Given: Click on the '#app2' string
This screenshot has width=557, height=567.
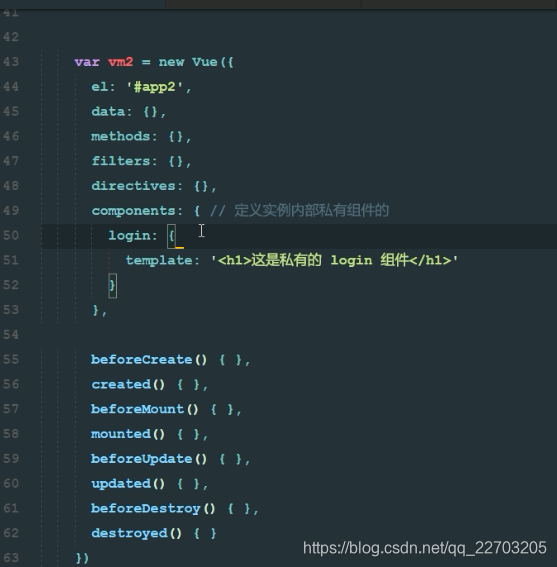Looking at the screenshot, I should tap(155, 87).
